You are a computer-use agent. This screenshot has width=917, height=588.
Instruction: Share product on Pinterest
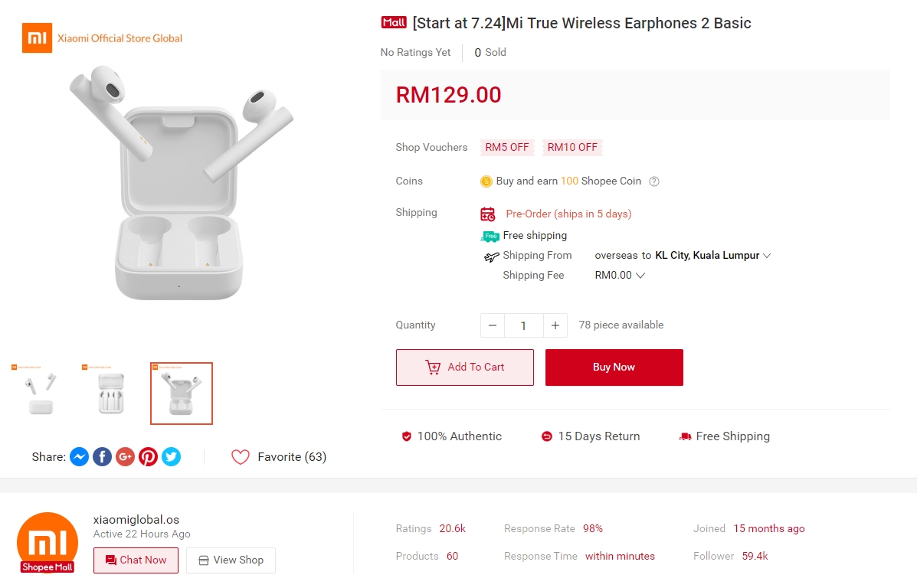148,457
